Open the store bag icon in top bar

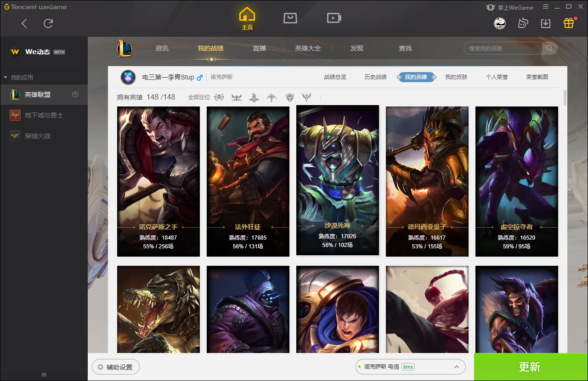pos(290,18)
